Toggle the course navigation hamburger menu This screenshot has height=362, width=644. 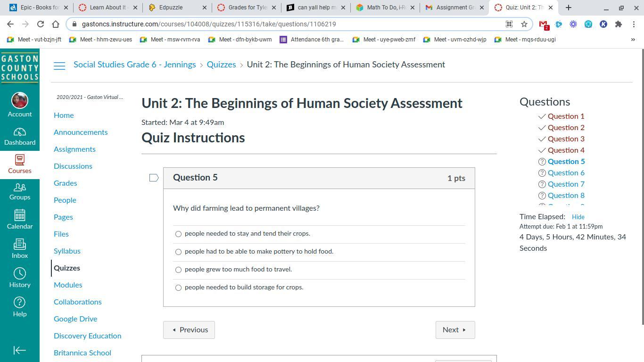tap(59, 66)
